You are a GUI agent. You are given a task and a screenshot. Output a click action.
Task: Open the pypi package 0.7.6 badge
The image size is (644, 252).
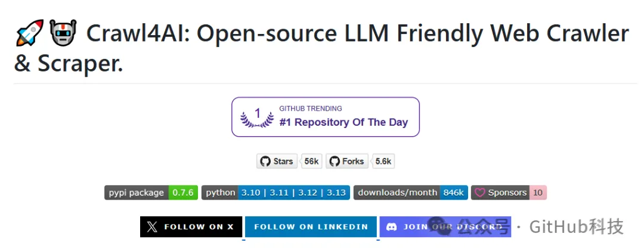coord(151,192)
